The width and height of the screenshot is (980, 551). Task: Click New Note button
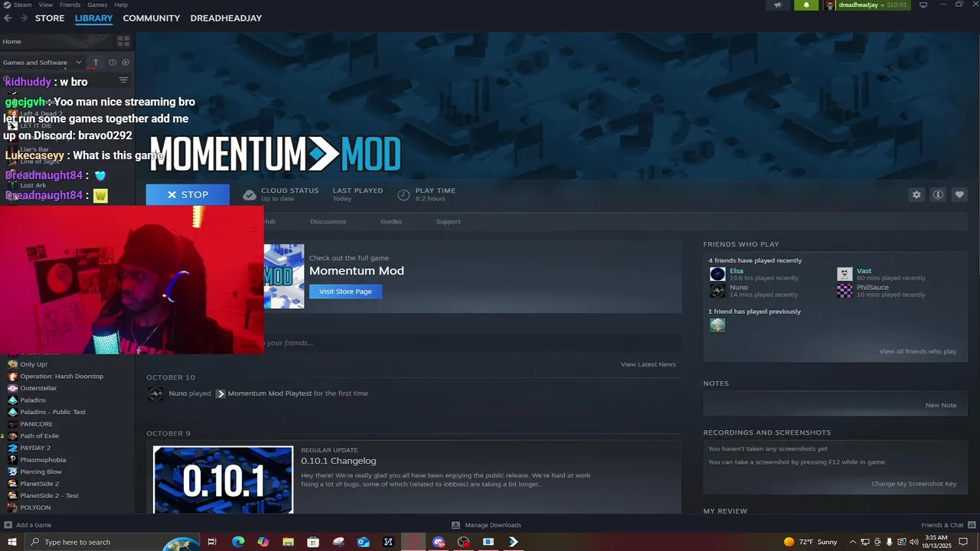coord(940,405)
